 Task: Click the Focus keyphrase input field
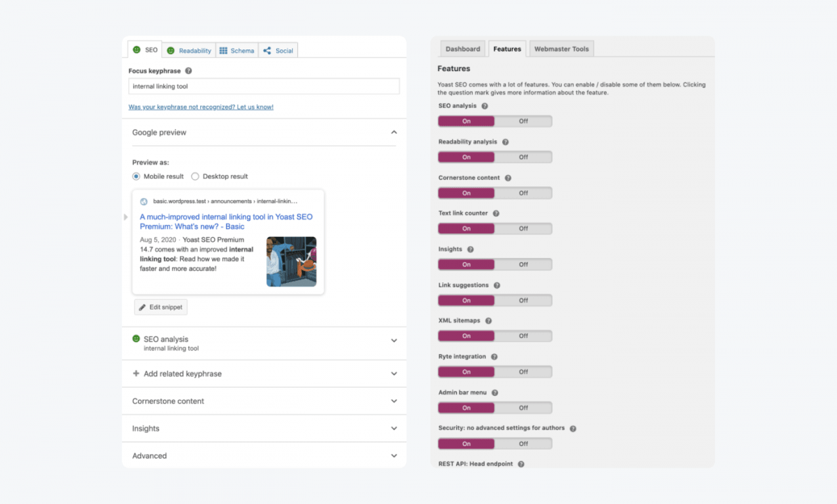click(264, 86)
